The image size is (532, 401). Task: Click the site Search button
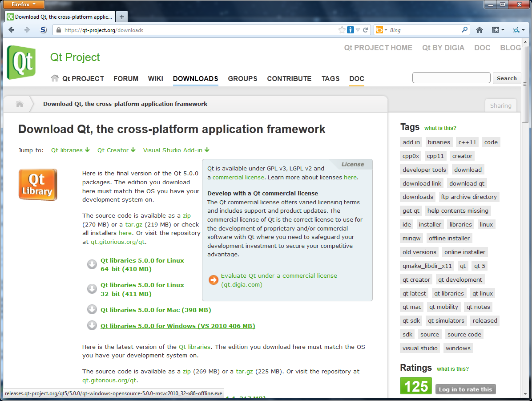pyautogui.click(x=507, y=78)
